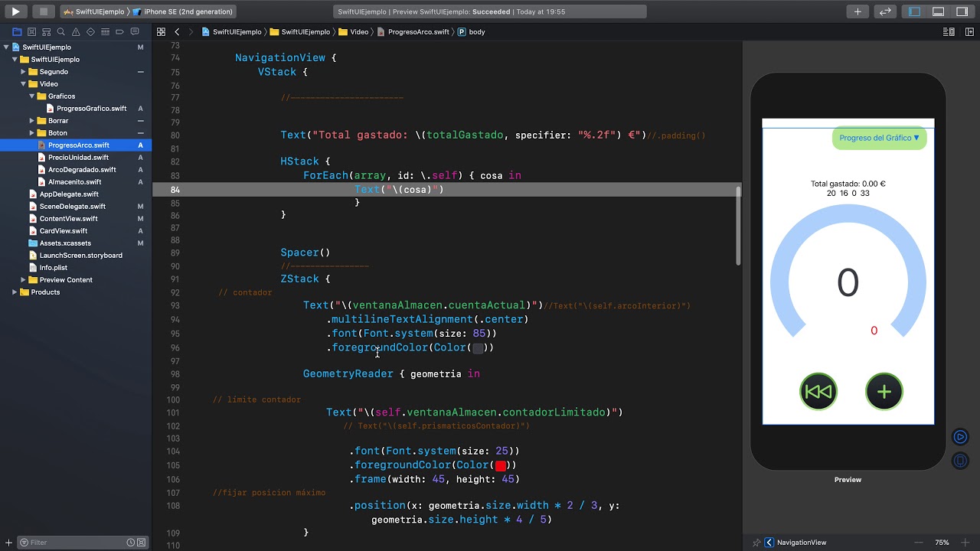Expand the Borrar folder

[31, 121]
